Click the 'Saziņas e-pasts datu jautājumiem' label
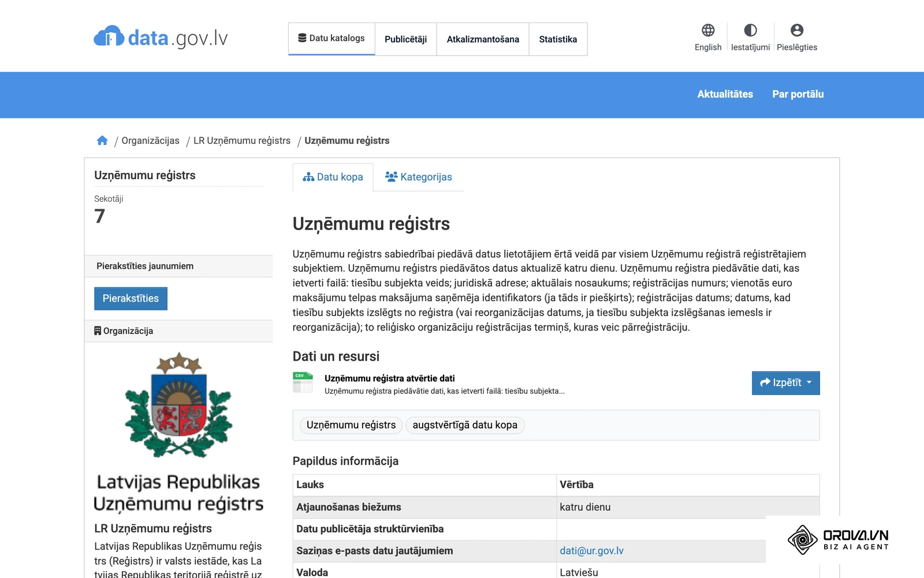The image size is (924, 578). point(375,551)
